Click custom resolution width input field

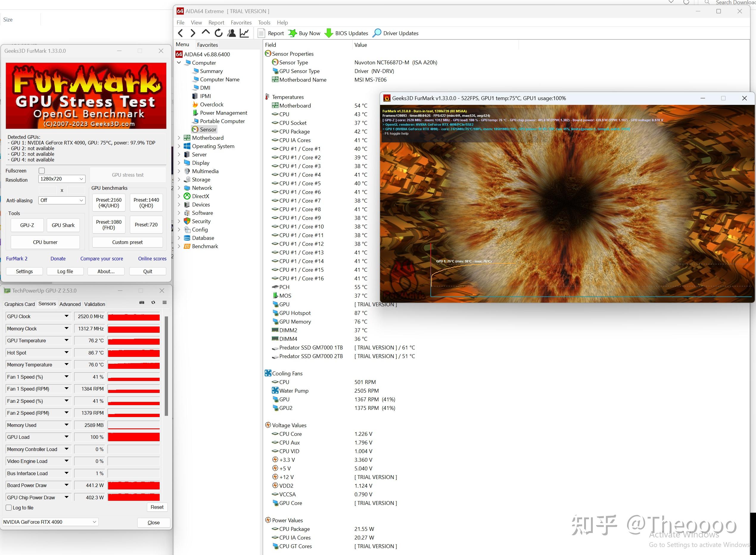[x=48, y=190]
